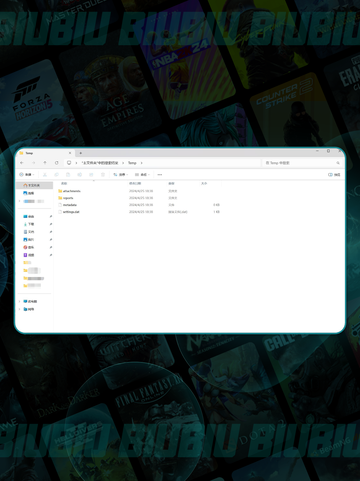Click the Paste clipboard icon

tap(68, 175)
